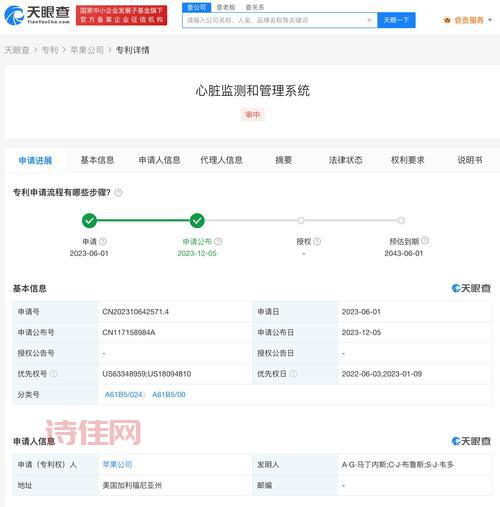Switch to the 摘要 tab

(283, 160)
